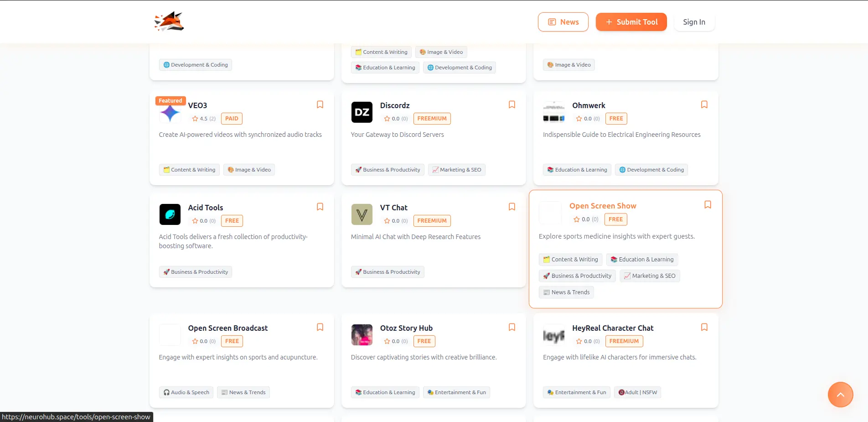Click the Submit Tool button
This screenshot has width=868, height=422.
pyautogui.click(x=631, y=22)
